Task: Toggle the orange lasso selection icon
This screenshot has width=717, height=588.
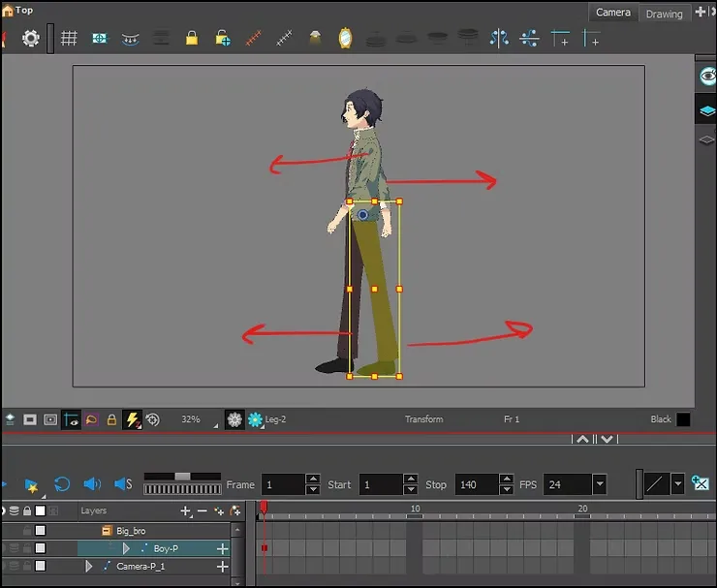Action: [91, 419]
